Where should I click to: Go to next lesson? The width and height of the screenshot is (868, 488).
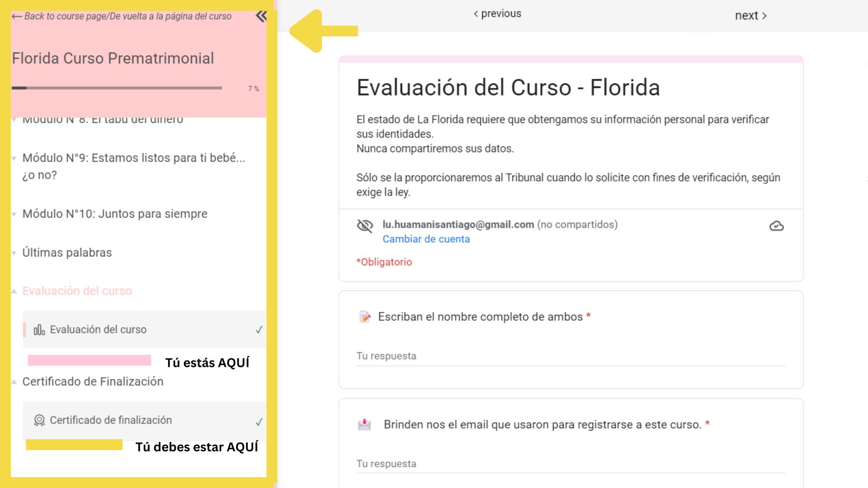[x=750, y=16]
